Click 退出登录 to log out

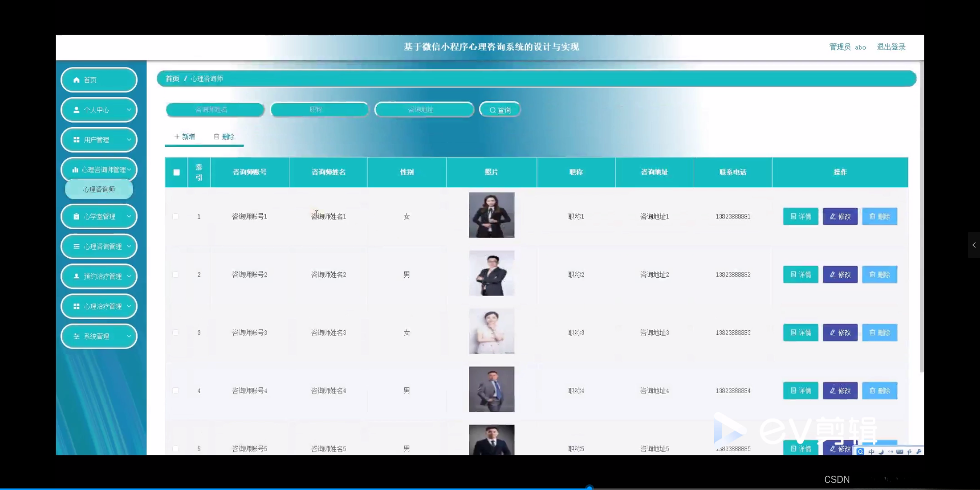pyautogui.click(x=891, y=47)
